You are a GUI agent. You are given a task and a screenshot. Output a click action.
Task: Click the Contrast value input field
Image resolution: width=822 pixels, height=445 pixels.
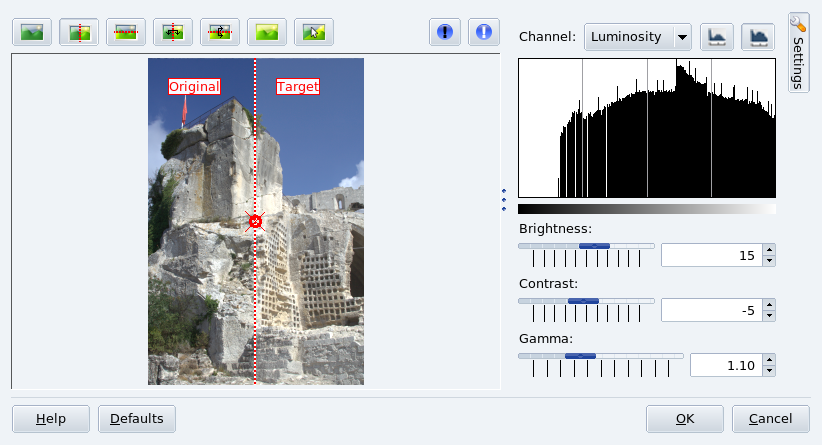pyautogui.click(x=710, y=310)
